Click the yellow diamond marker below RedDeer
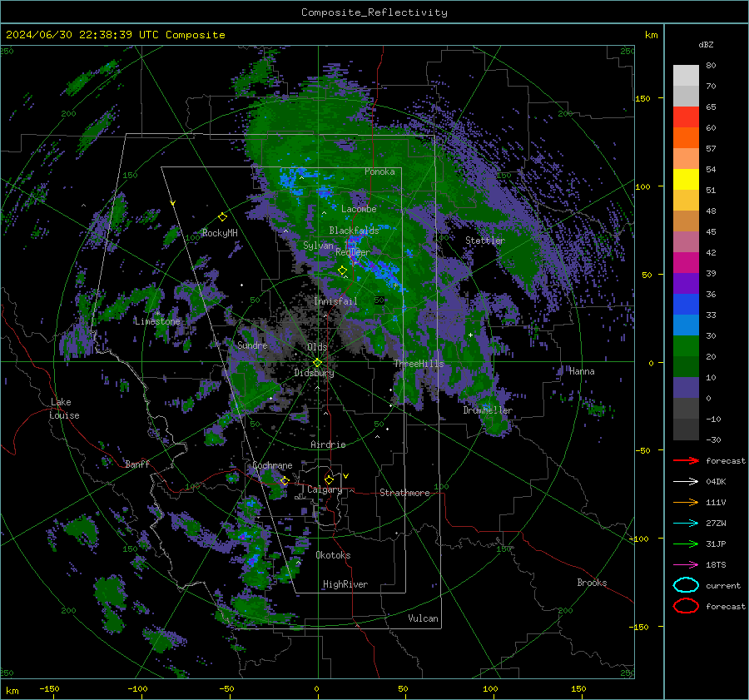Image resolution: width=749 pixels, height=700 pixels. pos(342,271)
